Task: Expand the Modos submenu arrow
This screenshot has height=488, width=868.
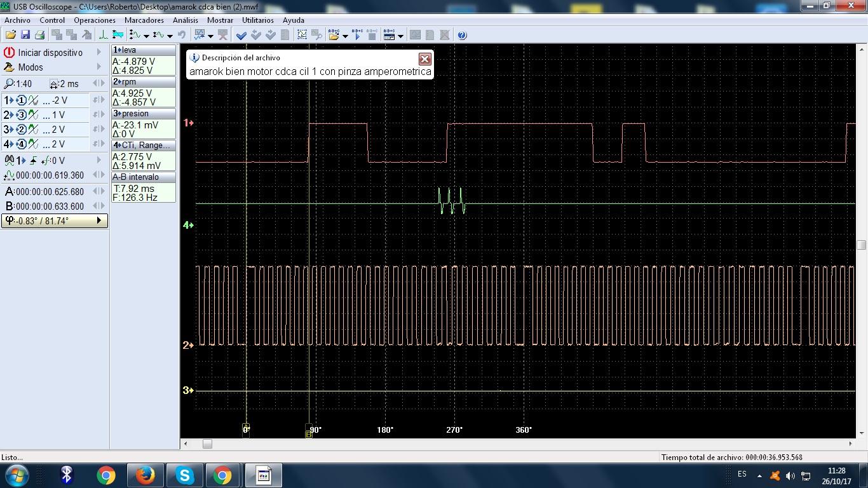Action: tap(98, 67)
